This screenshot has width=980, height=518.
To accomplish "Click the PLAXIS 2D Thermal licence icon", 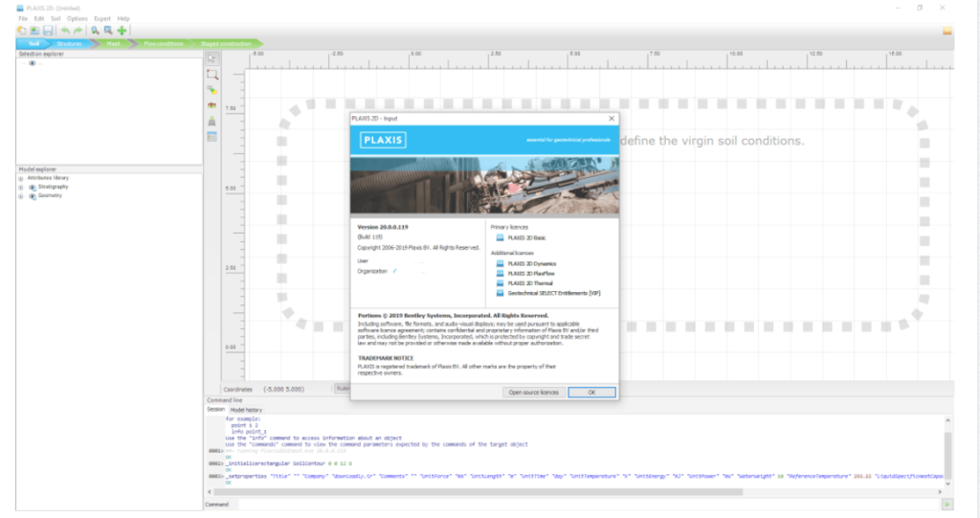I will coord(500,283).
